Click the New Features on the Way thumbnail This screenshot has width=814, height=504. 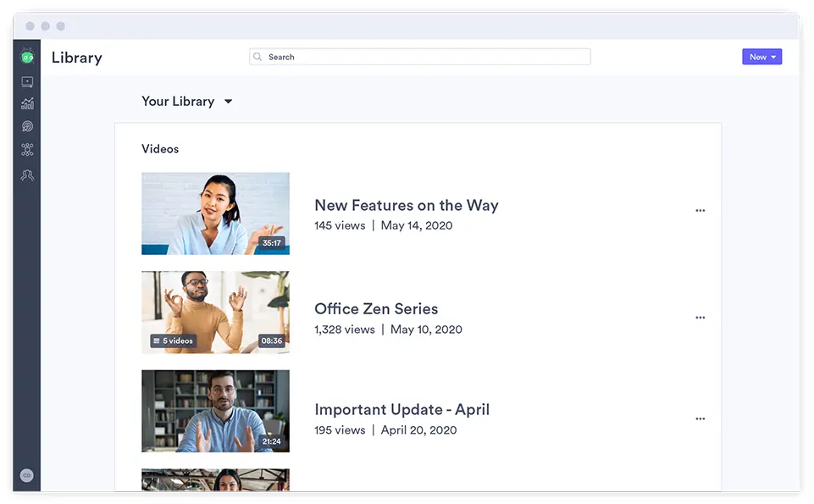pos(215,213)
